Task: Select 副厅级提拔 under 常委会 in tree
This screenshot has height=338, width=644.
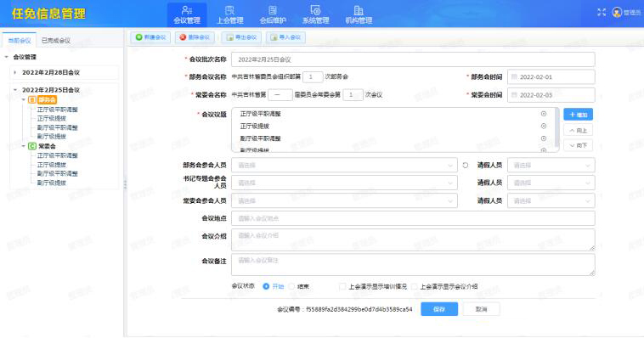Action: pyautogui.click(x=51, y=183)
